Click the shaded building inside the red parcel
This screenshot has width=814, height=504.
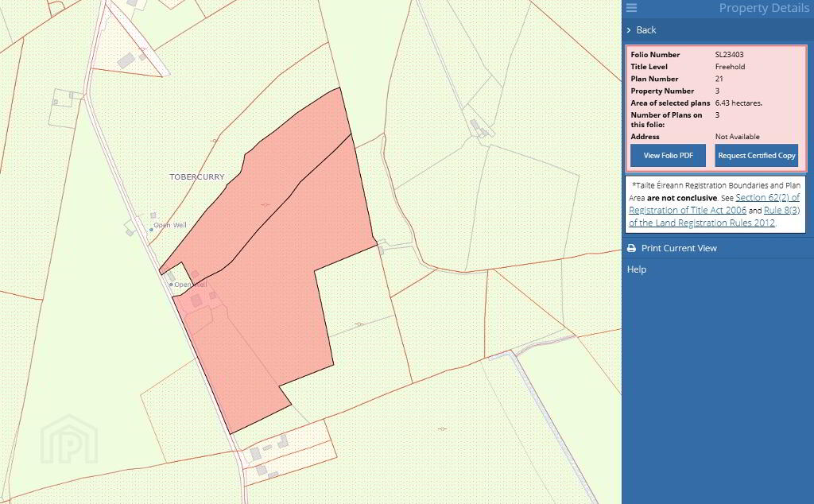point(196,301)
